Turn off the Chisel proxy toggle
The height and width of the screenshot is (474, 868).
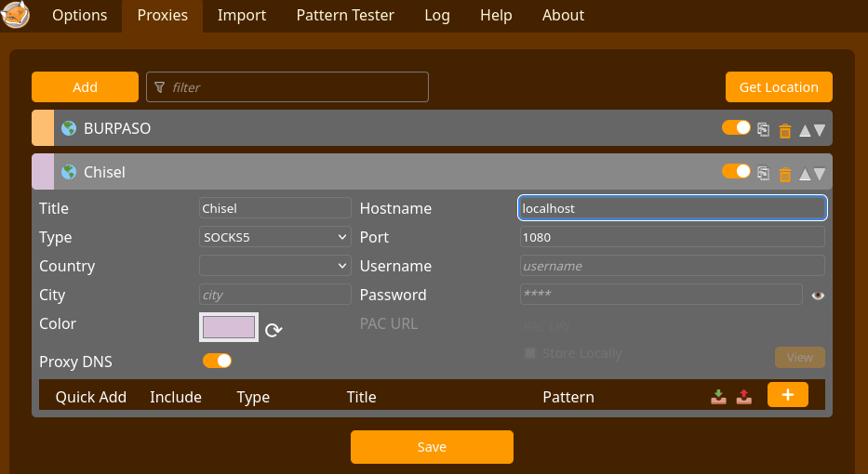click(736, 171)
